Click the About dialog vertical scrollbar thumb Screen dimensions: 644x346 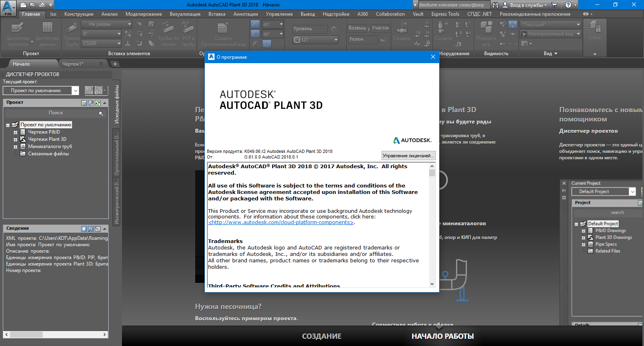pos(432,173)
